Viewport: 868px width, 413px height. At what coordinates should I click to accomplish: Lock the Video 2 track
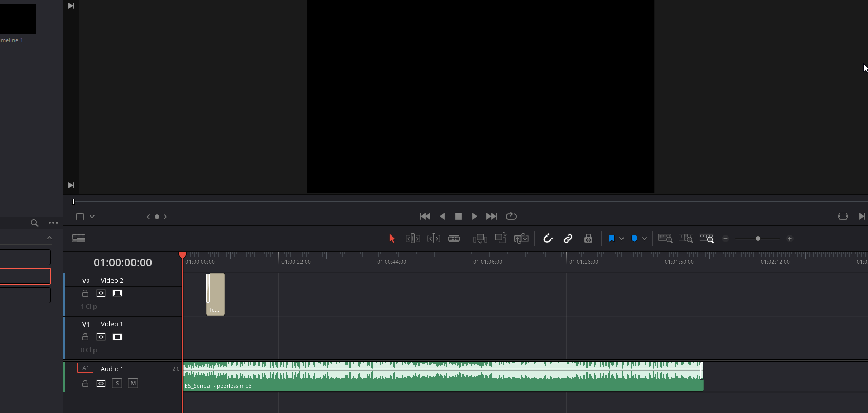[85, 293]
